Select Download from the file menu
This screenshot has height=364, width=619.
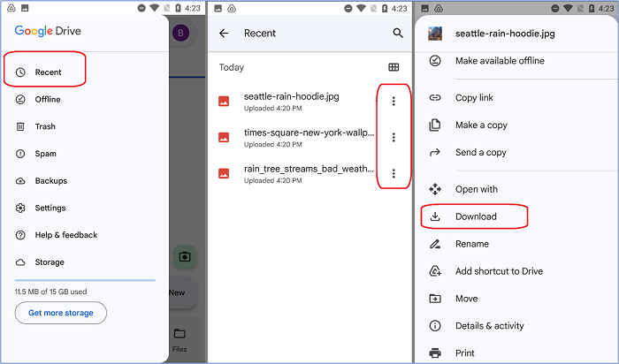click(x=476, y=216)
